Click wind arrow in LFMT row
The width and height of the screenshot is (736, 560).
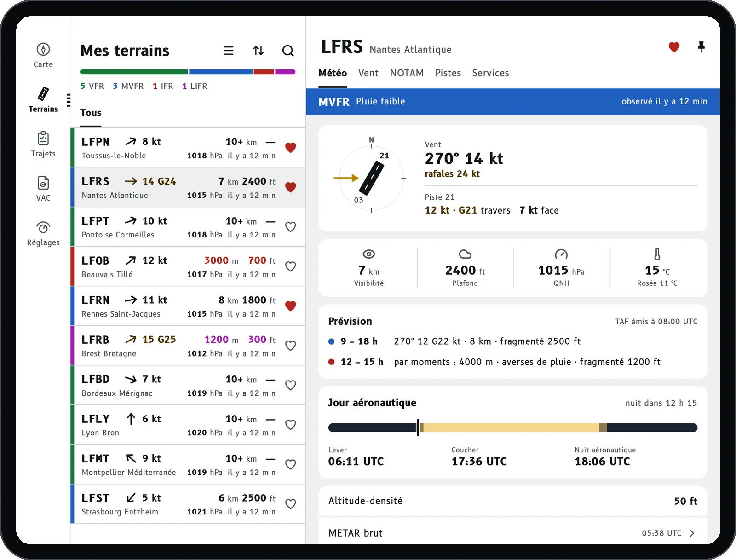pyautogui.click(x=131, y=458)
